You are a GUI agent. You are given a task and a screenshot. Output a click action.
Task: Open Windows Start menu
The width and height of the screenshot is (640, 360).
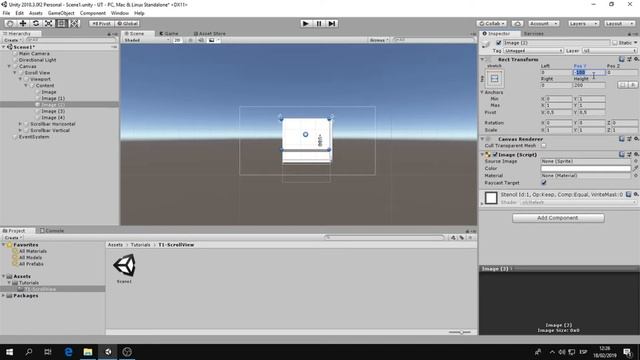click(9, 352)
